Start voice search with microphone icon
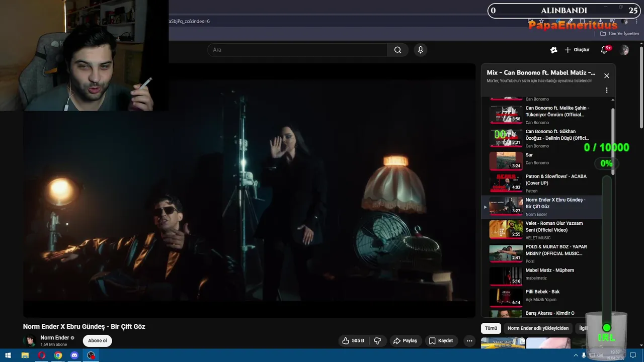Image resolution: width=644 pixels, height=362 pixels. point(421,50)
